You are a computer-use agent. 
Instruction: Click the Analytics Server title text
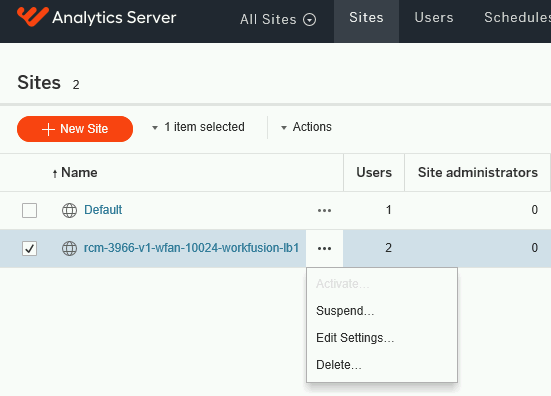(114, 18)
